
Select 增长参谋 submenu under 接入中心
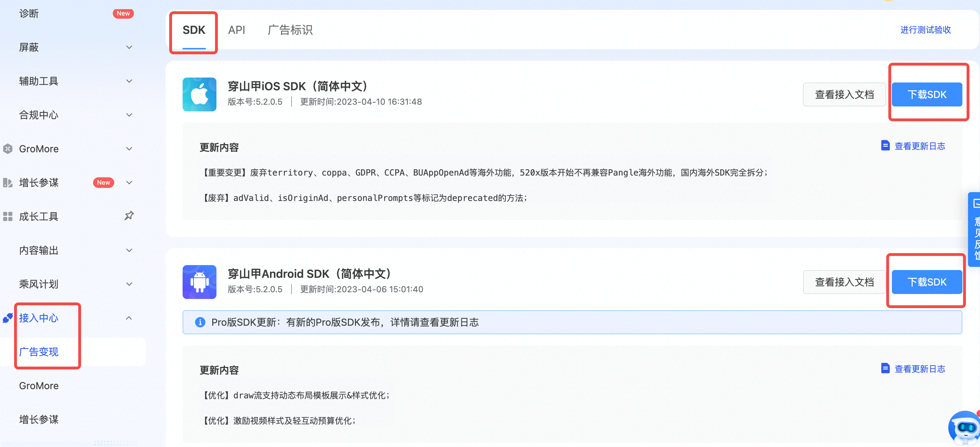39,420
